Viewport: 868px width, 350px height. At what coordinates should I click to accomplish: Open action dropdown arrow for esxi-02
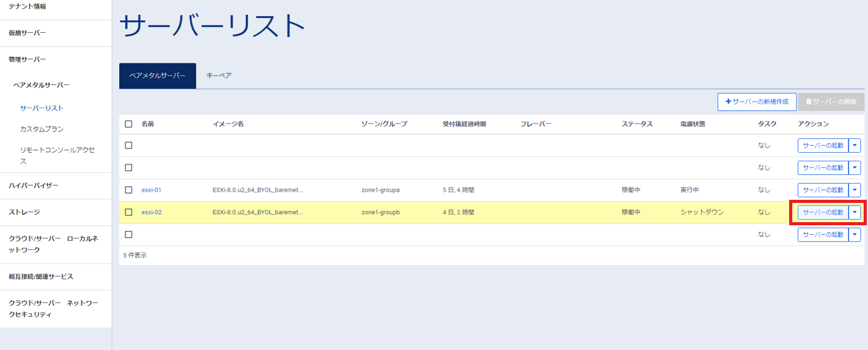click(x=855, y=212)
